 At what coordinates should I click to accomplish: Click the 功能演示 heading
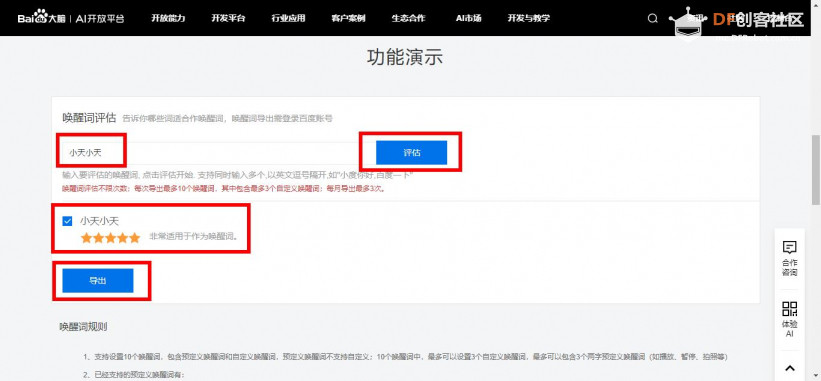coord(405,57)
